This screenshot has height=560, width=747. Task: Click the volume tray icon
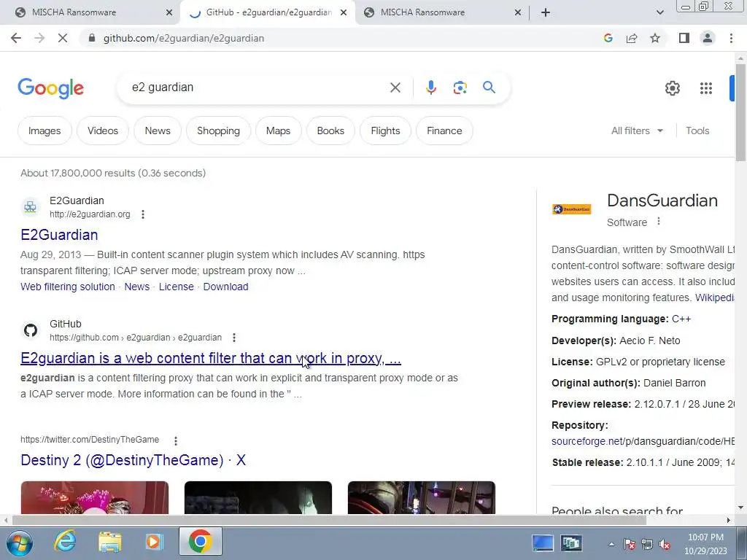[664, 544]
